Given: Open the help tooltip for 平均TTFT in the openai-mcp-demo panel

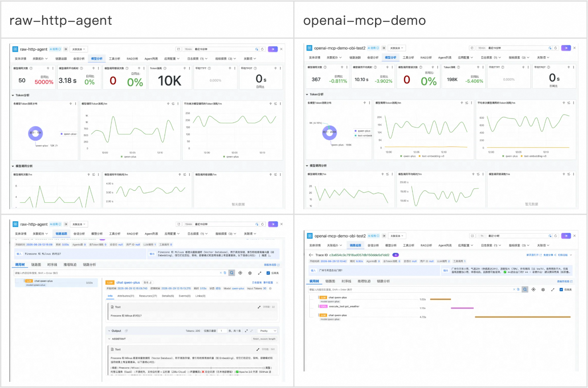Looking at the screenshot, I should click(503, 67).
